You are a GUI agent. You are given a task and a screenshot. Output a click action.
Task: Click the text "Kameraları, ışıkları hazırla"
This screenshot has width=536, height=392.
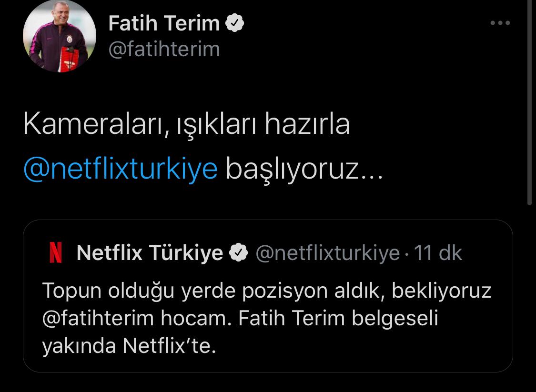[x=186, y=125]
